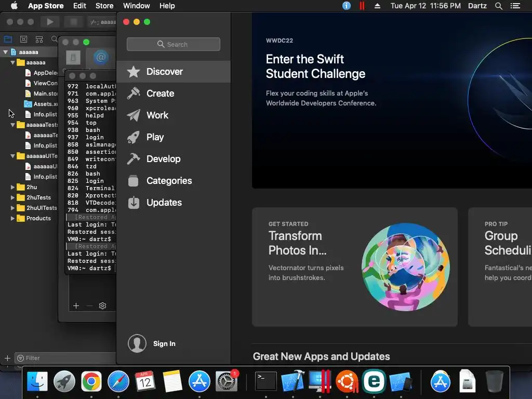Select the @ Internet Accounts tab icon
This screenshot has width=532, height=399.
pyautogui.click(x=101, y=58)
